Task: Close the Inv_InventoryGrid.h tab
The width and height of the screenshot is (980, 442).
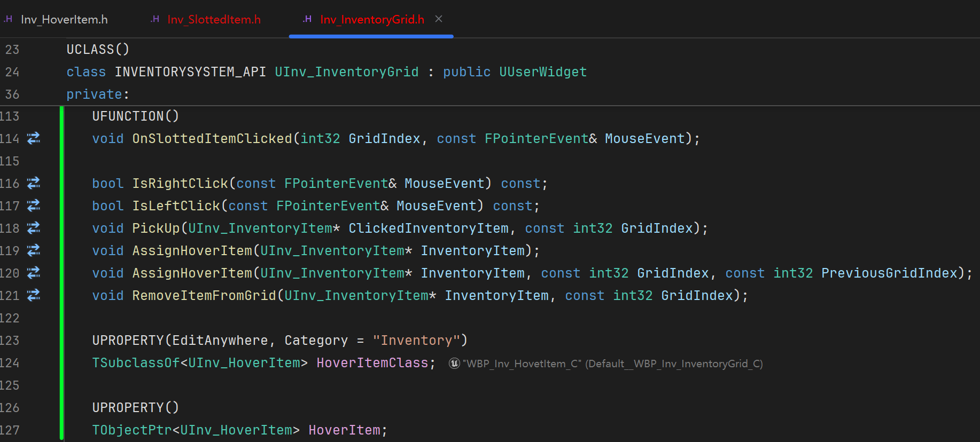Action: [x=439, y=19]
